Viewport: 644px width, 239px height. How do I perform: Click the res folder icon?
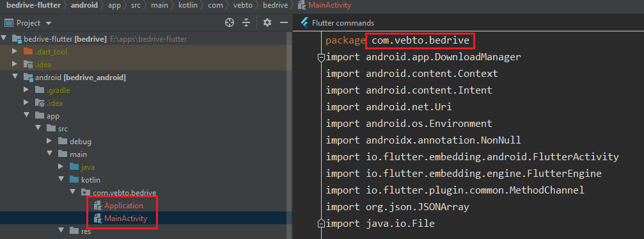click(x=74, y=231)
